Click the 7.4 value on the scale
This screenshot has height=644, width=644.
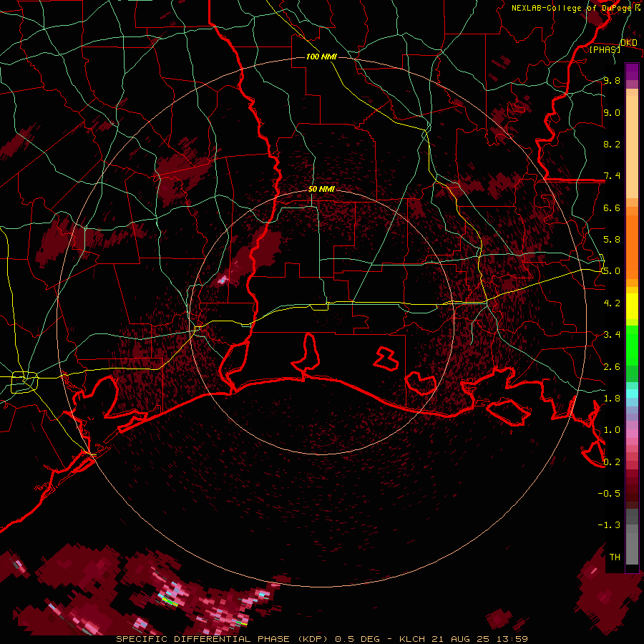612,176
